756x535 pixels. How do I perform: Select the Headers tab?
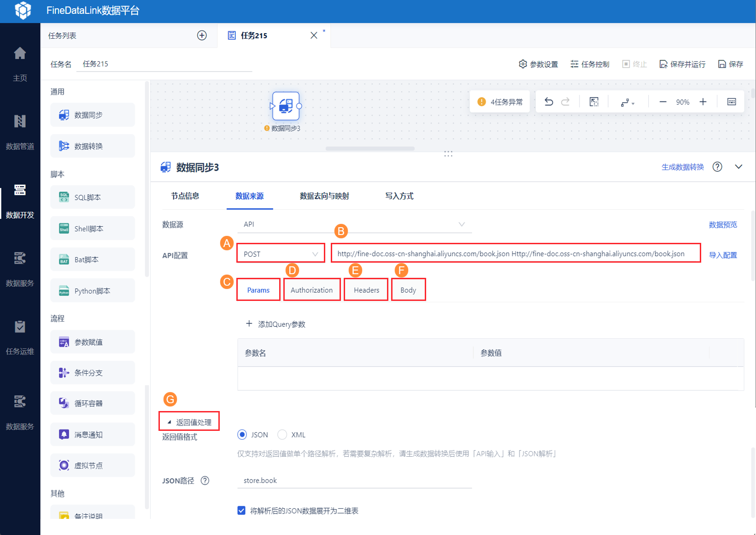(x=367, y=290)
